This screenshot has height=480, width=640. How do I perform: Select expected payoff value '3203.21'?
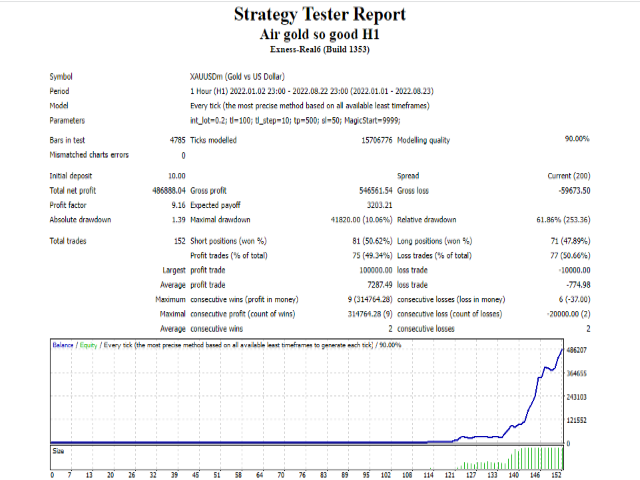click(x=380, y=205)
